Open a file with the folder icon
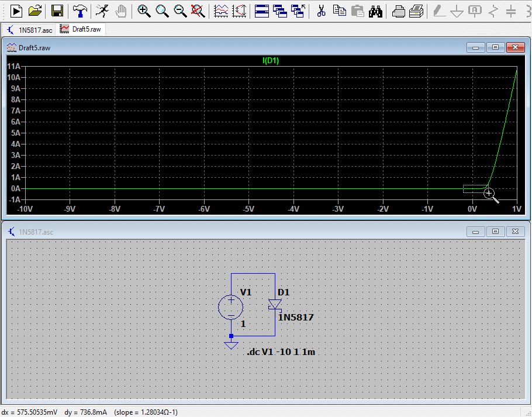532x417 pixels. [x=35, y=11]
